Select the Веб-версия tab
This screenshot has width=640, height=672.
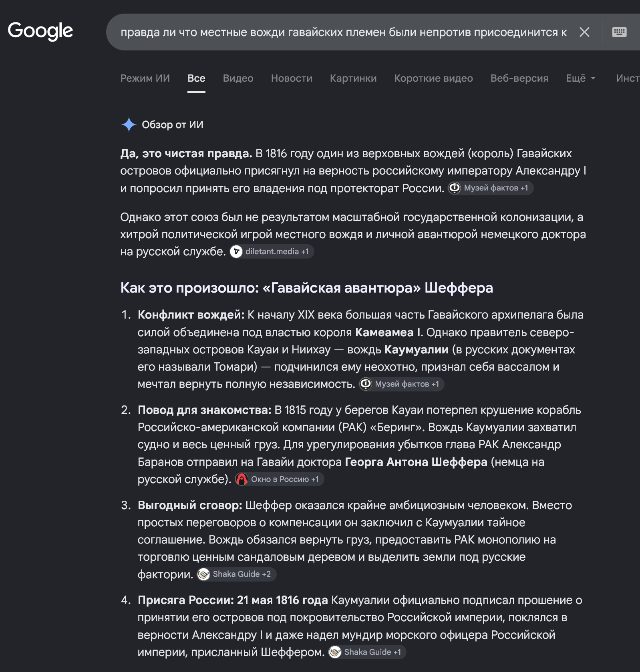coord(519,78)
